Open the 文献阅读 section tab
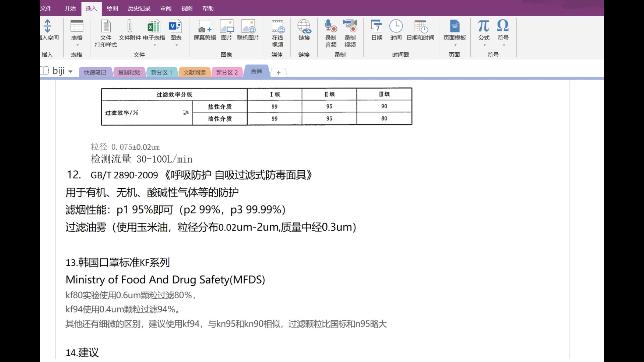The image size is (644, 362). tap(195, 72)
